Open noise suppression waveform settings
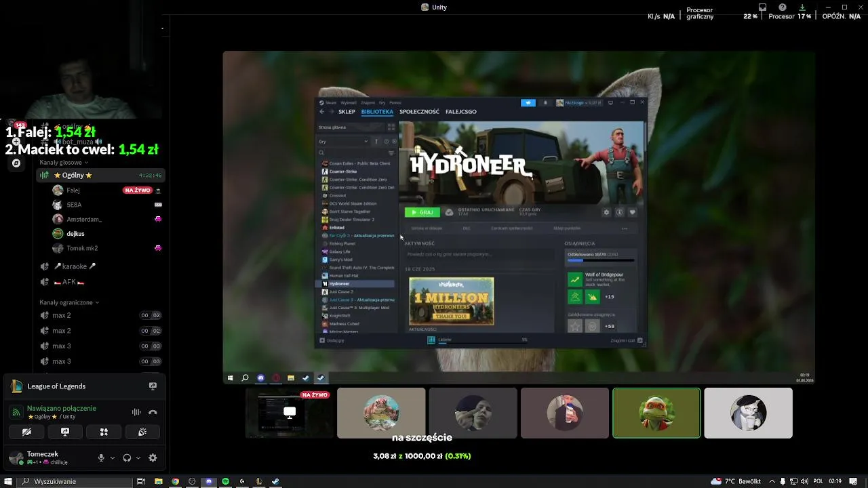 point(136,412)
